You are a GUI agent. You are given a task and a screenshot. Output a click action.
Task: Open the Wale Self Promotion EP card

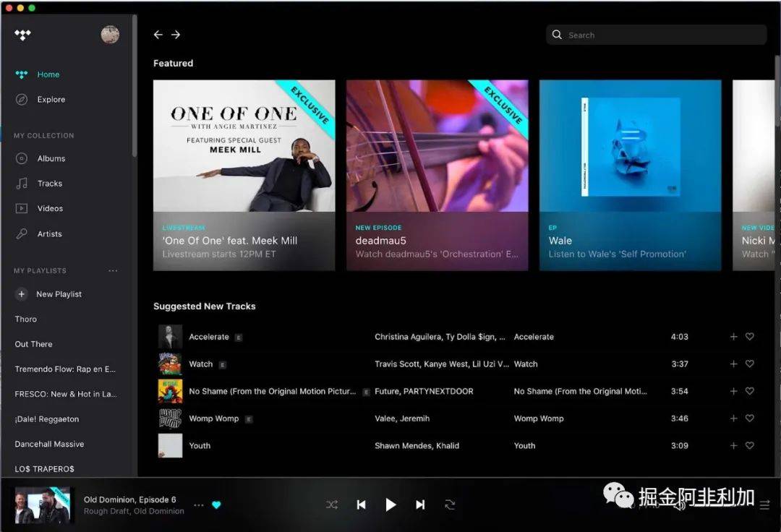pos(630,175)
